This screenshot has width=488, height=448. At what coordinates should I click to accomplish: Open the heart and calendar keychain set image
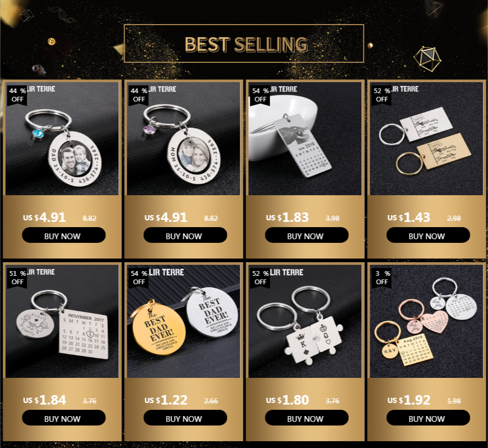click(426, 321)
